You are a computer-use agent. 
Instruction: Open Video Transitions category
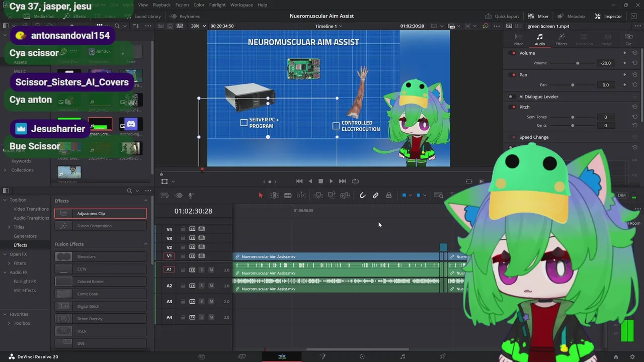tap(31, 209)
